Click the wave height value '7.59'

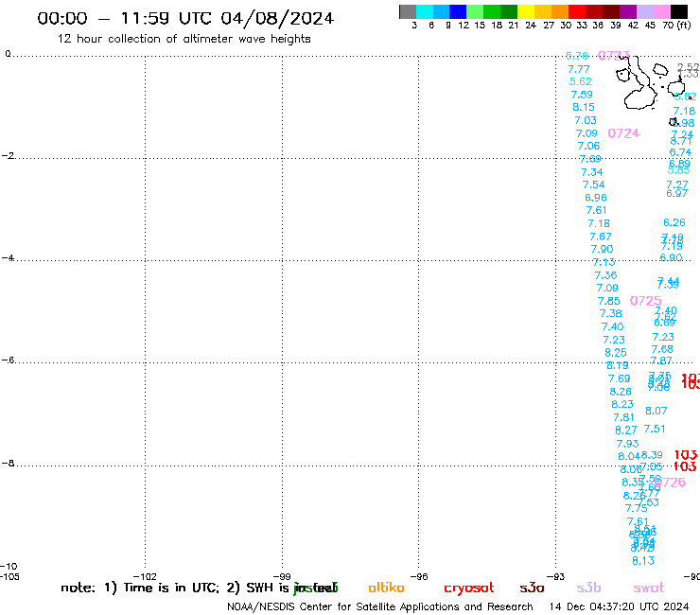tap(582, 95)
